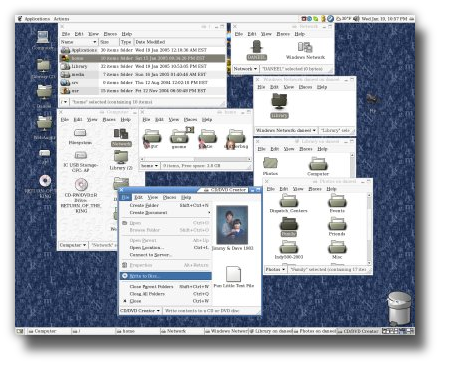Open Places menu in CD/DVD Creator window

(x=169, y=197)
